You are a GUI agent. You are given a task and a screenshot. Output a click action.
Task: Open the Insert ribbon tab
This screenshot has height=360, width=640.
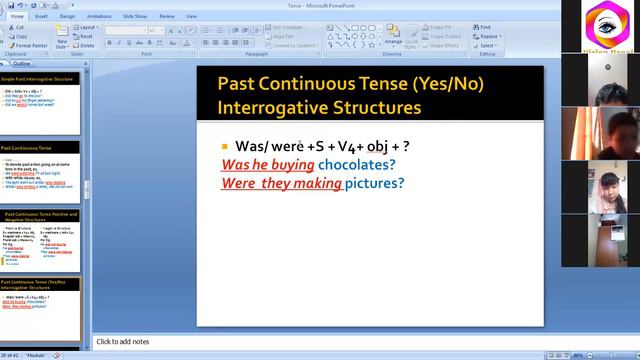tap(41, 16)
